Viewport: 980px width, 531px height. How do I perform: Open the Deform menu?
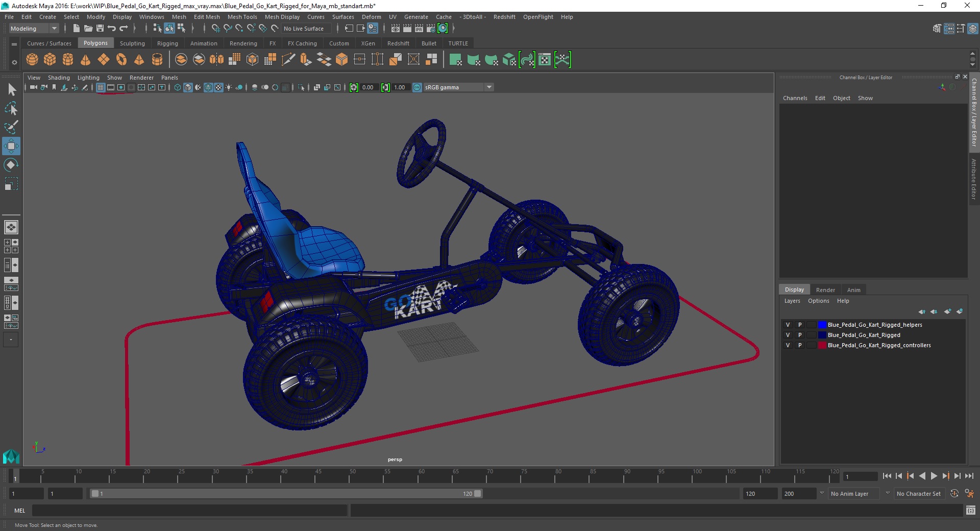click(x=371, y=17)
